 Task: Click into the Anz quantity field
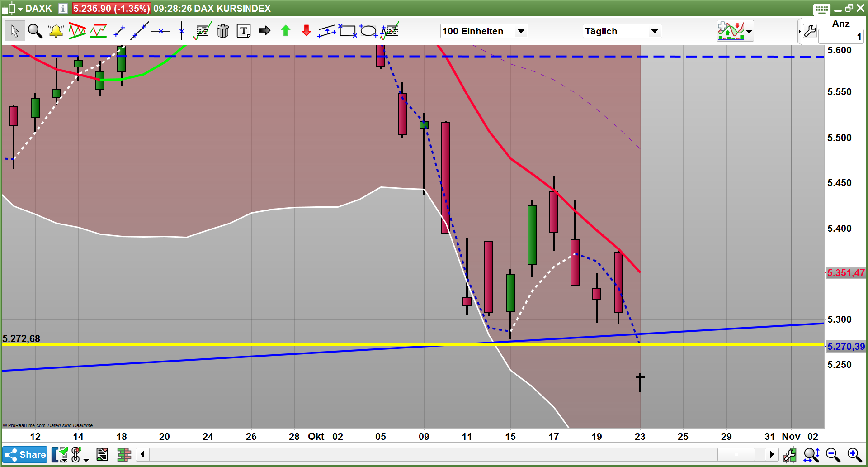click(x=841, y=36)
